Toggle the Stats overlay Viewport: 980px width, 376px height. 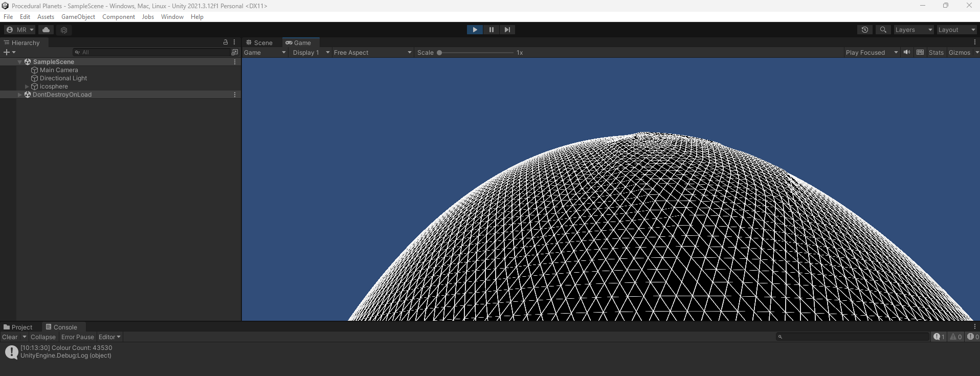tap(936, 53)
